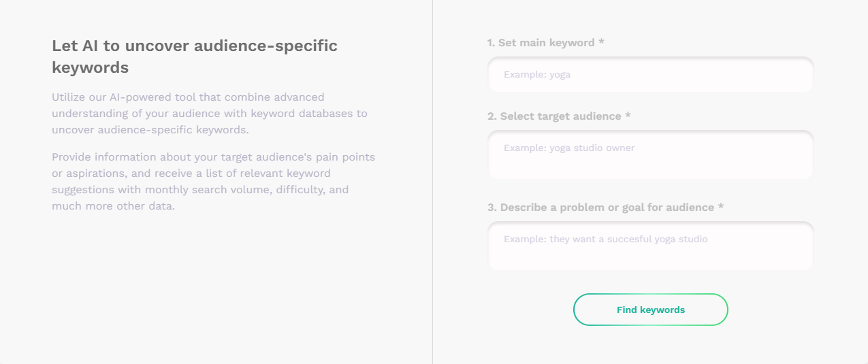Click the "1. Set main keyword" label

(x=541, y=43)
